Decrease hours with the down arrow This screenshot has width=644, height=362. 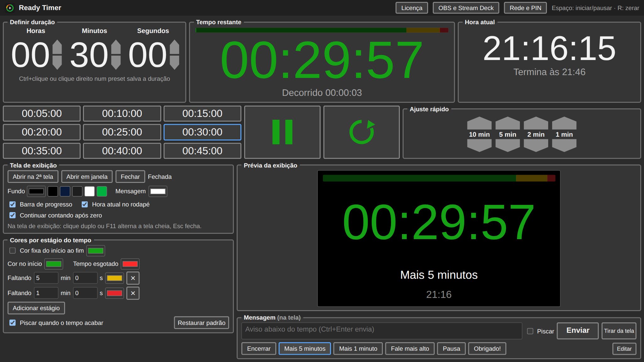point(57,62)
